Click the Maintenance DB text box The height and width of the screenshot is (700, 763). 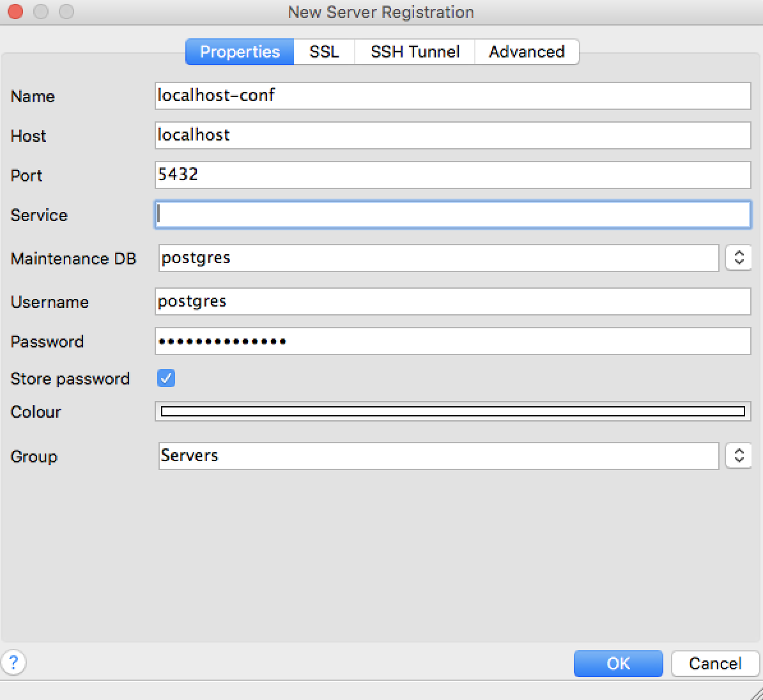click(x=438, y=258)
